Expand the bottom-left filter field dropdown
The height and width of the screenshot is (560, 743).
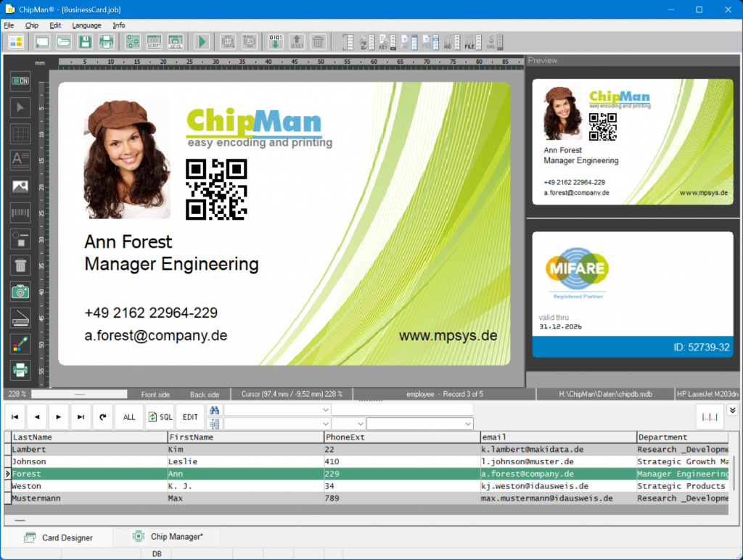[325, 424]
